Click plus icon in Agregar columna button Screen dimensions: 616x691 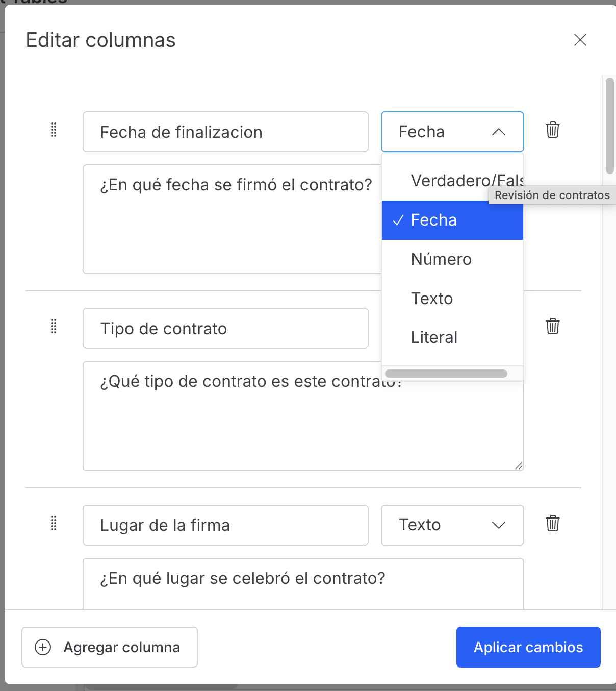pyautogui.click(x=43, y=647)
